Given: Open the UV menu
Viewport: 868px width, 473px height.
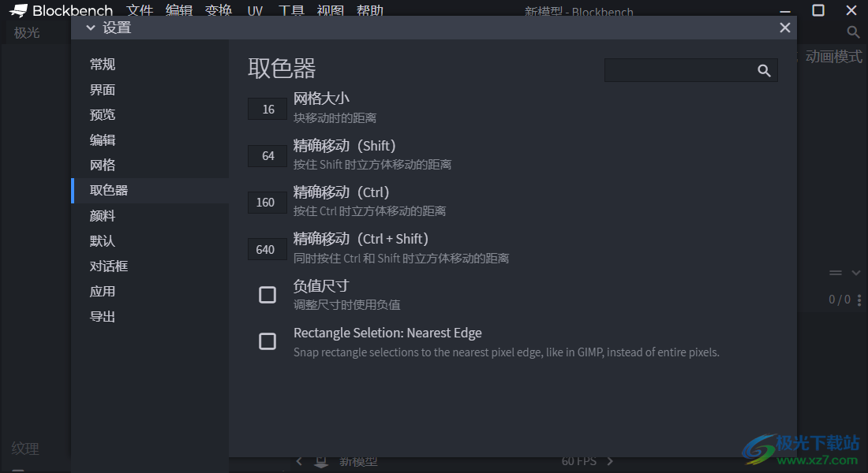Looking at the screenshot, I should point(255,10).
